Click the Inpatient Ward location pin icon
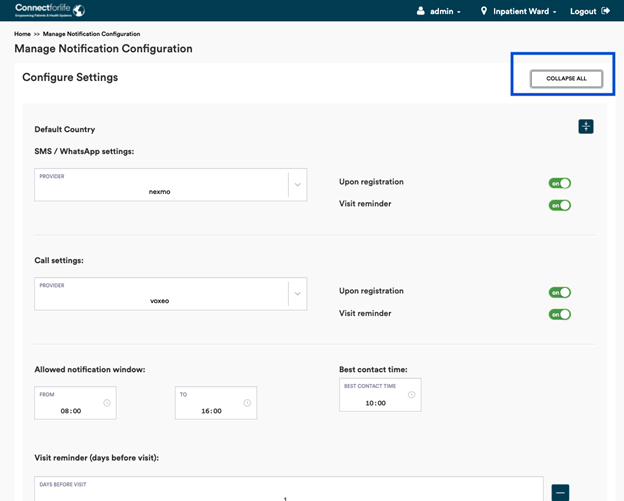The image size is (624, 501). tap(484, 11)
